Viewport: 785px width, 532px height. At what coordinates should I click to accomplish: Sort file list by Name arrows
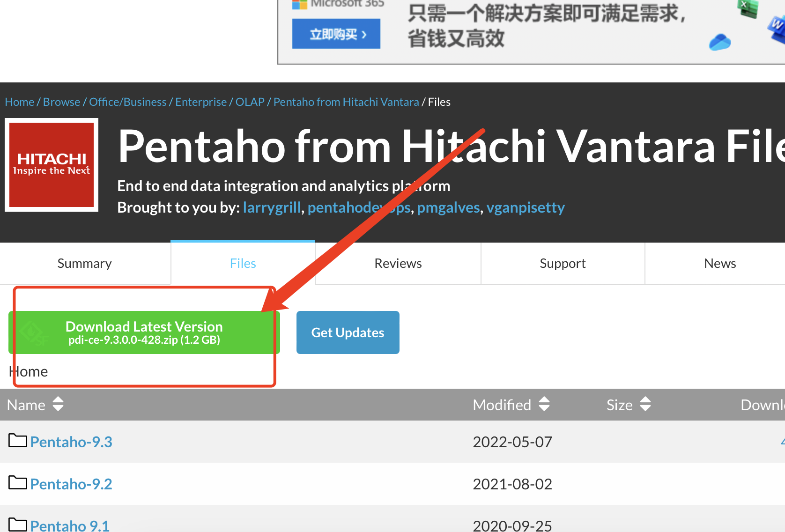click(x=58, y=404)
